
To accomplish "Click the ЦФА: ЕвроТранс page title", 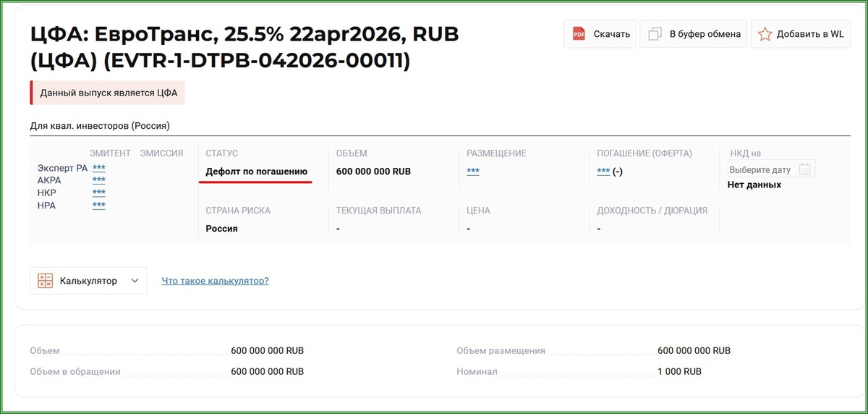I will (244, 48).
